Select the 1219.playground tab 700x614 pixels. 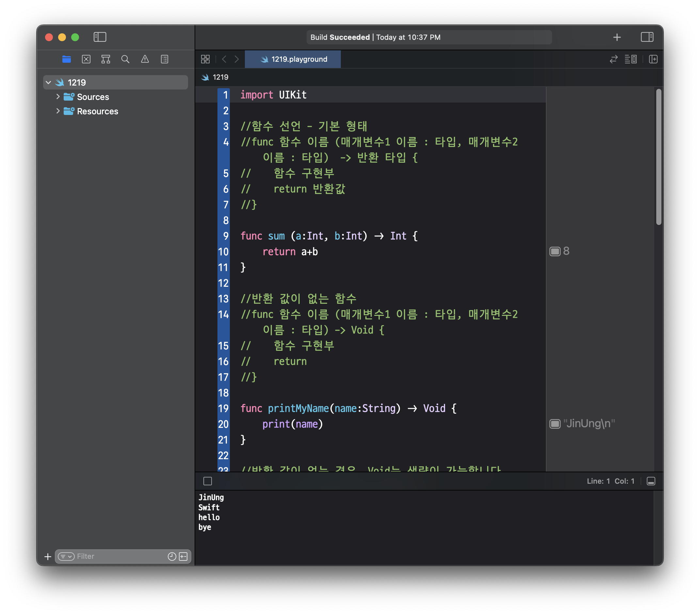tap(293, 59)
